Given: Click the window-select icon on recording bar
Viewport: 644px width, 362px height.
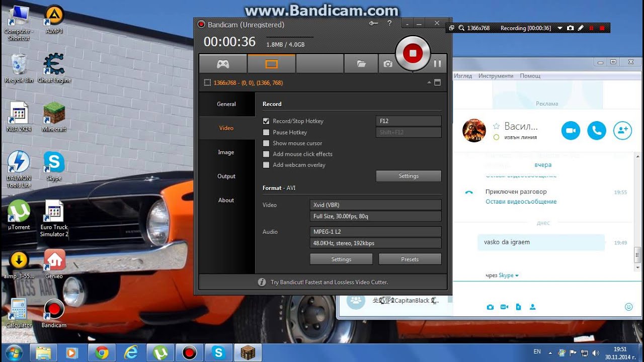Looking at the screenshot, I should tap(452, 28).
